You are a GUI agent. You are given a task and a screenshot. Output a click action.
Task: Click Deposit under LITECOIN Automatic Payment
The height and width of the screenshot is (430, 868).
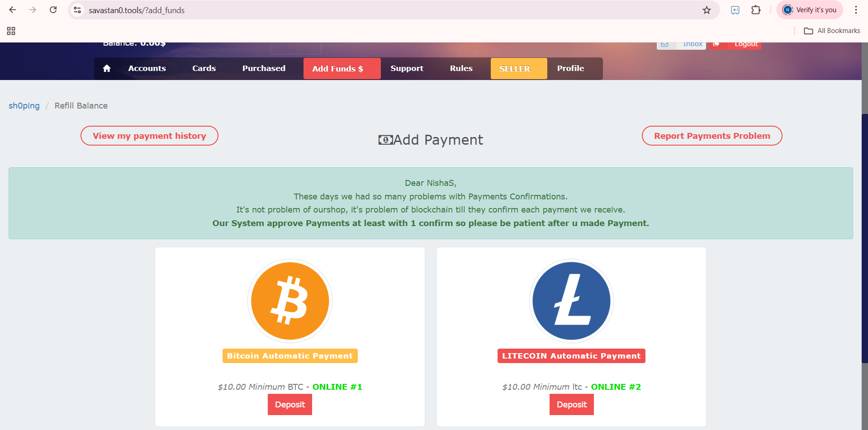pyautogui.click(x=572, y=405)
